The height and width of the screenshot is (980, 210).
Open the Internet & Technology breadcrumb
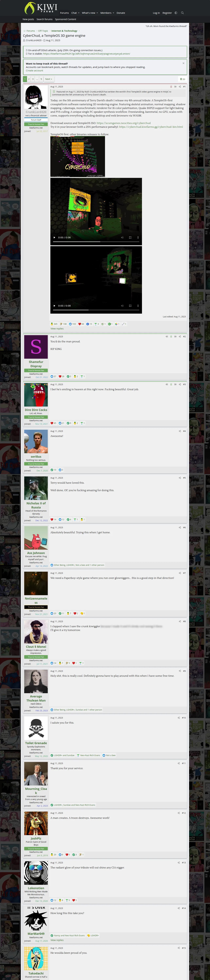click(x=64, y=31)
